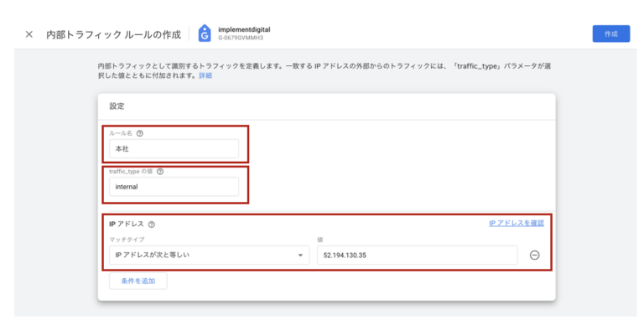Click the help icon next to traffic_type の値
This screenshot has width=644, height=325.
click(x=160, y=172)
